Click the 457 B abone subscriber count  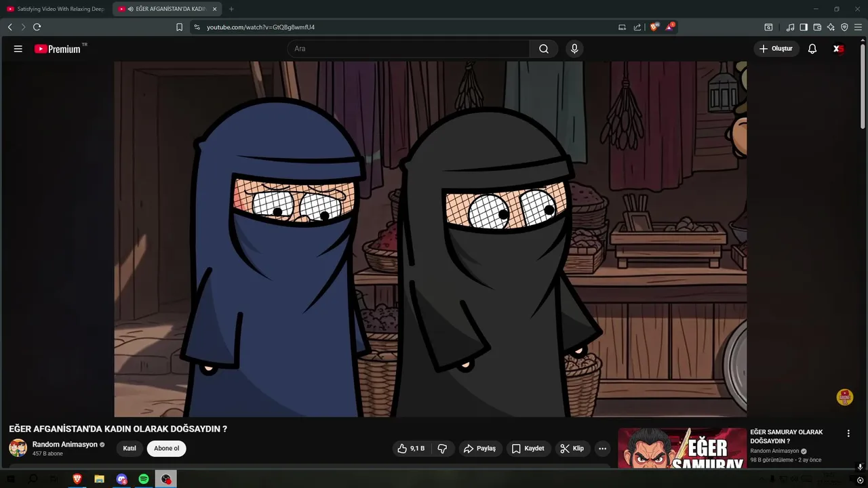(47, 453)
